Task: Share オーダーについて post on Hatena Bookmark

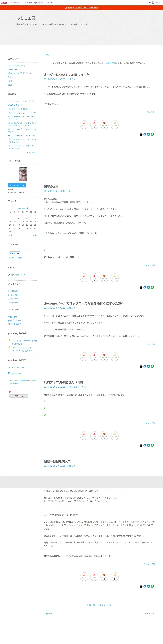Action: pyautogui.click(x=148, y=134)
